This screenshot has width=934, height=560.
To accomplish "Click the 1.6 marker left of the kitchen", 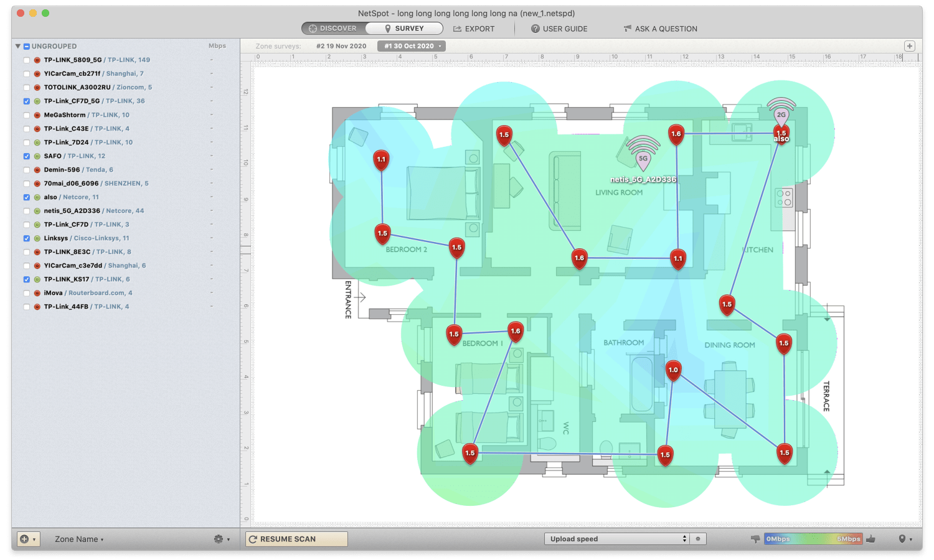I will tap(676, 134).
